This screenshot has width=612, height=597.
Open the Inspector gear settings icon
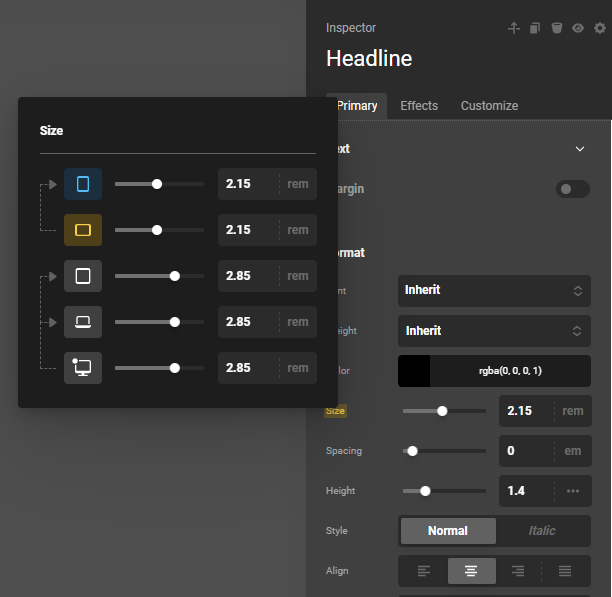pos(600,28)
